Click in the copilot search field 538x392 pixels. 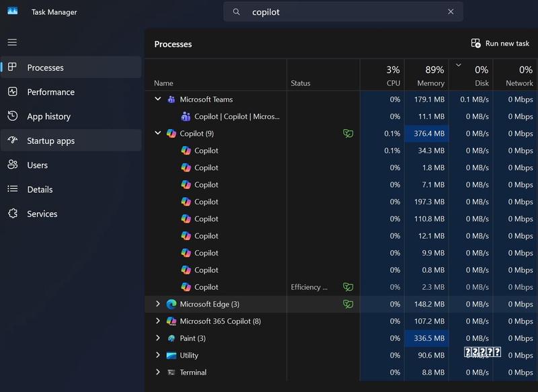click(x=343, y=12)
